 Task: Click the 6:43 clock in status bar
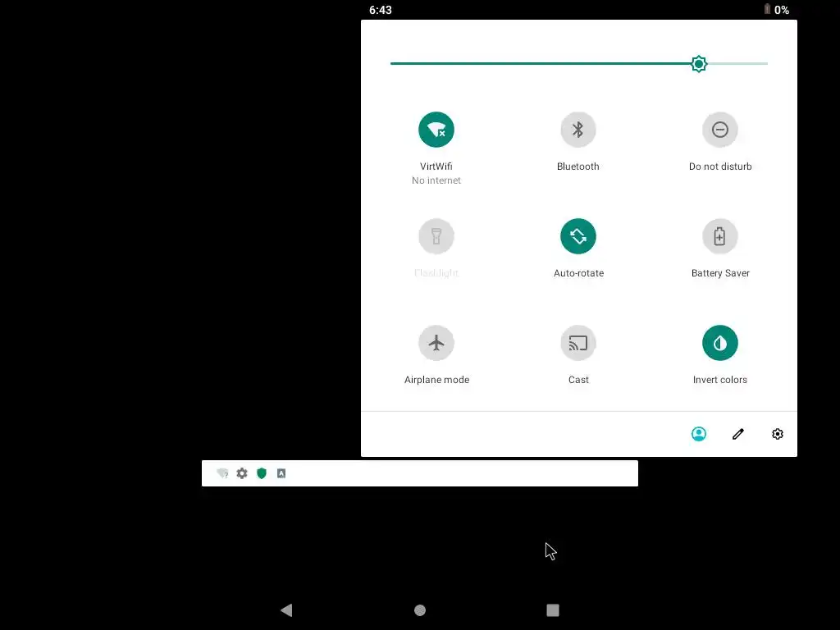tap(381, 10)
